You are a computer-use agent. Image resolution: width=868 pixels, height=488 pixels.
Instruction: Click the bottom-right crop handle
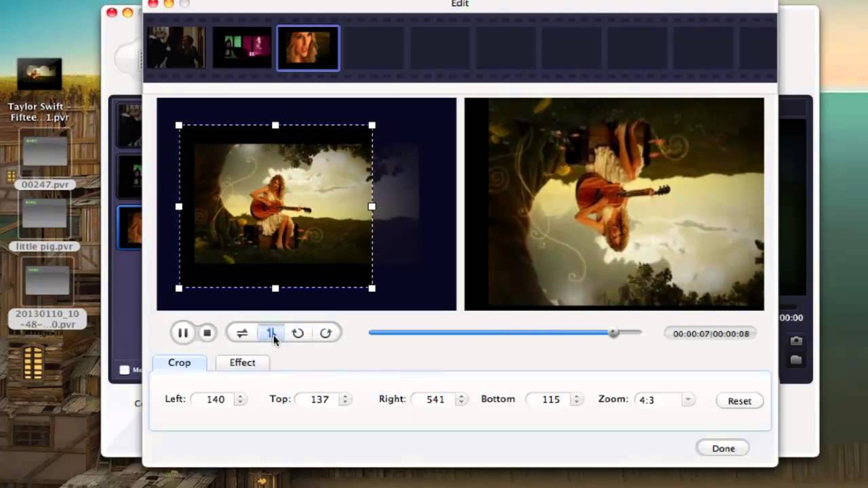372,288
